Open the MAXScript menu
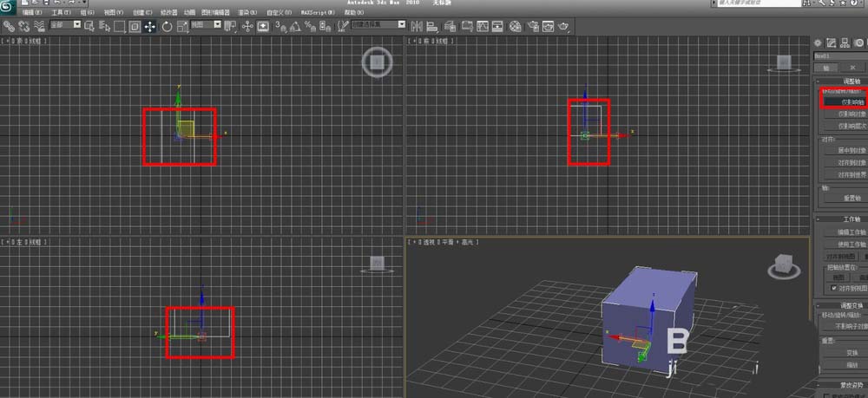 (319, 12)
